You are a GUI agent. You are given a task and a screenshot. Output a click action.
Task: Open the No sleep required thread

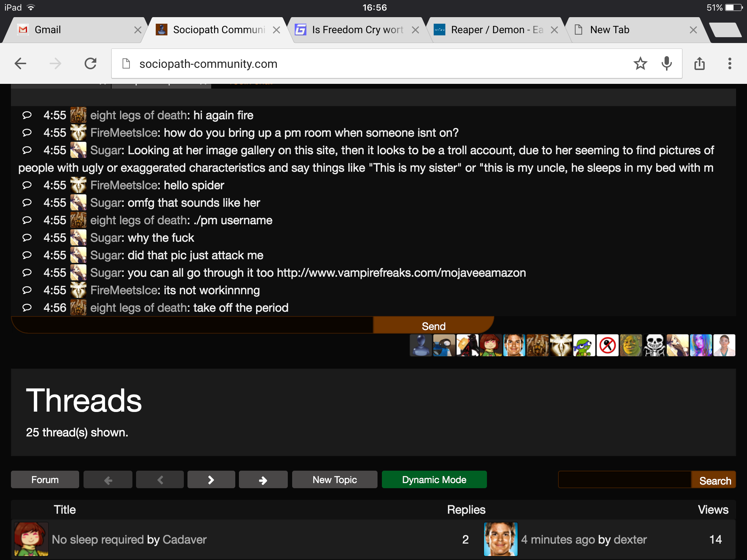tap(98, 540)
